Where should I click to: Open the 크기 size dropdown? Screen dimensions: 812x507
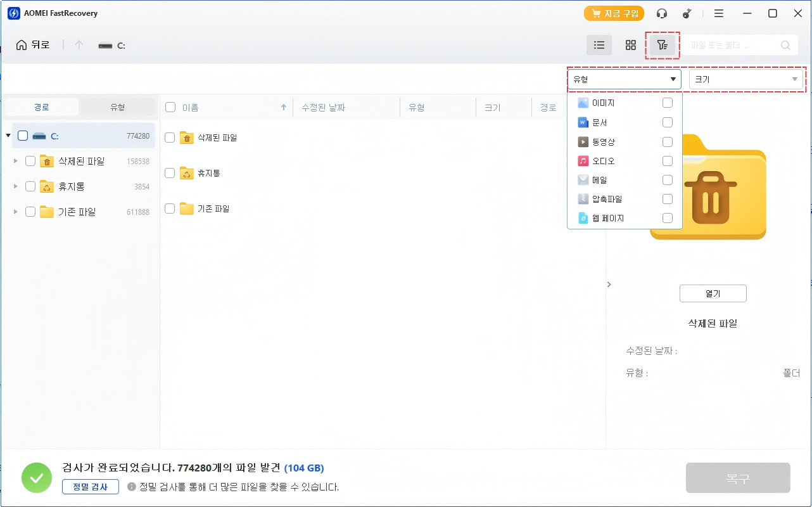[746, 79]
